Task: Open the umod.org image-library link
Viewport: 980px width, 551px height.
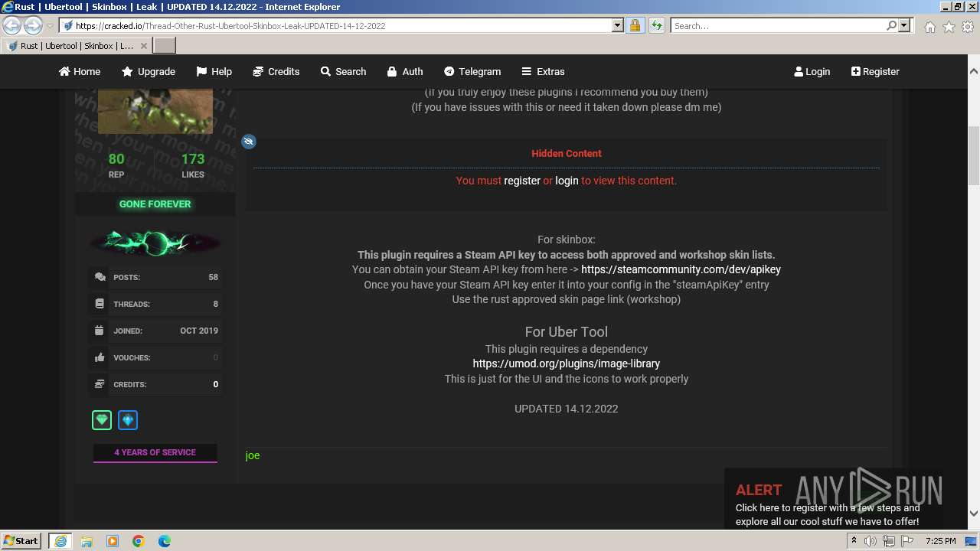Action: [567, 364]
